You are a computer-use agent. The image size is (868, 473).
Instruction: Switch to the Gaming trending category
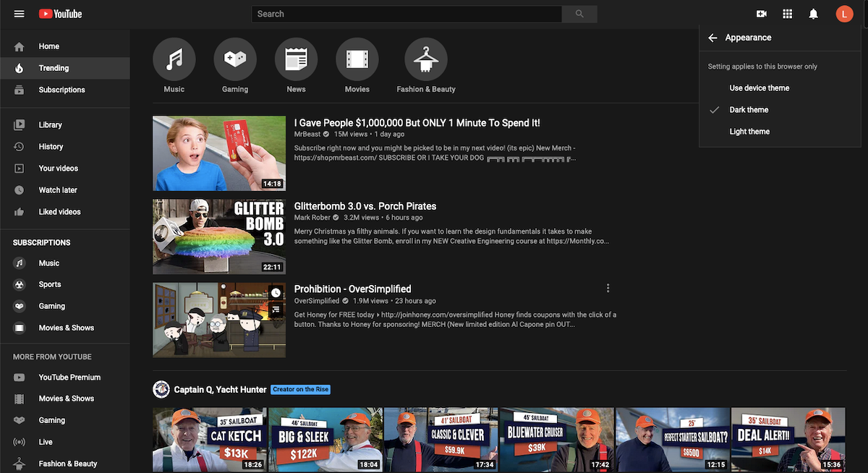point(234,59)
